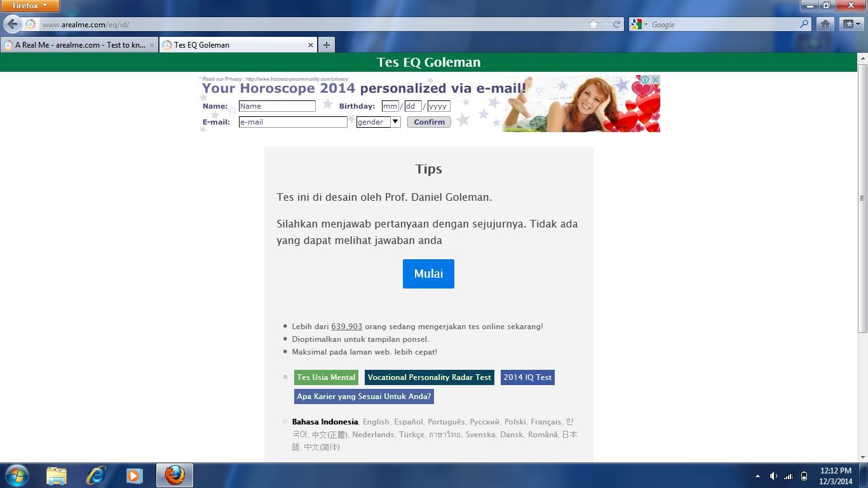Click the Name field in horoscope ad
Image resolution: width=868 pixels, height=488 pixels.
pos(277,106)
